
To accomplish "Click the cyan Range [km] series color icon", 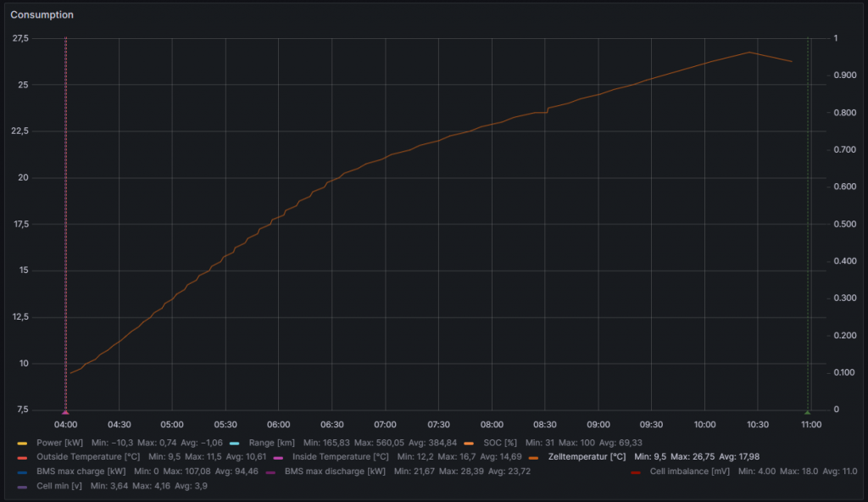I will (235, 443).
